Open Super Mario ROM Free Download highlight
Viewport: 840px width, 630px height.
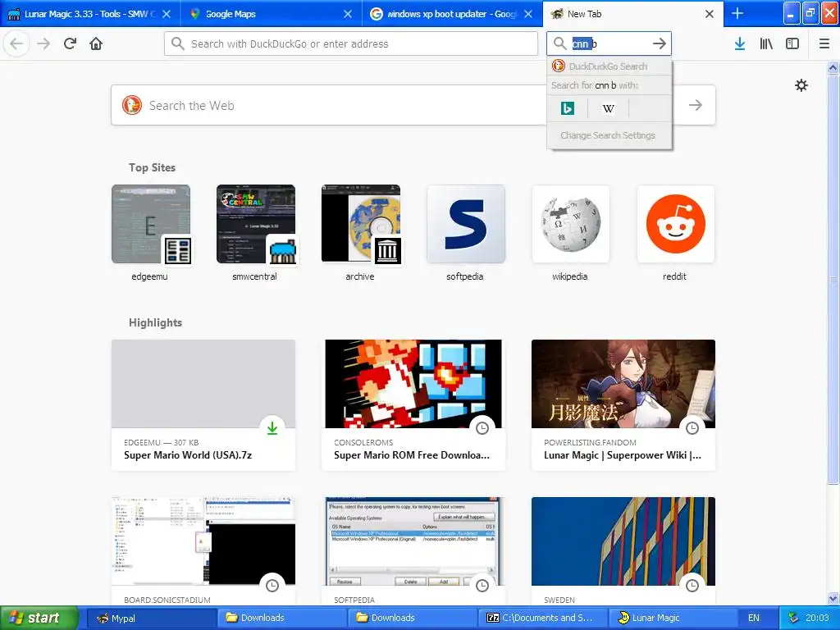pyautogui.click(x=413, y=405)
